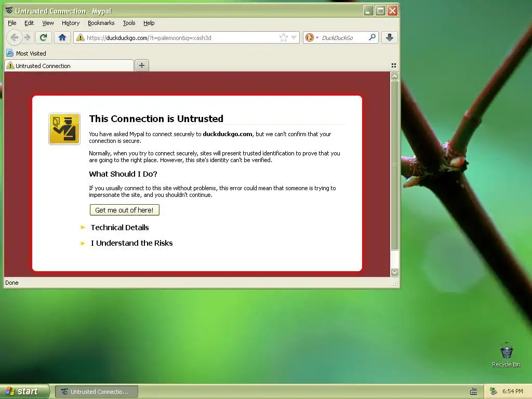Open a new tab with plus button
Screen dimensions: 532x399
coord(142,65)
